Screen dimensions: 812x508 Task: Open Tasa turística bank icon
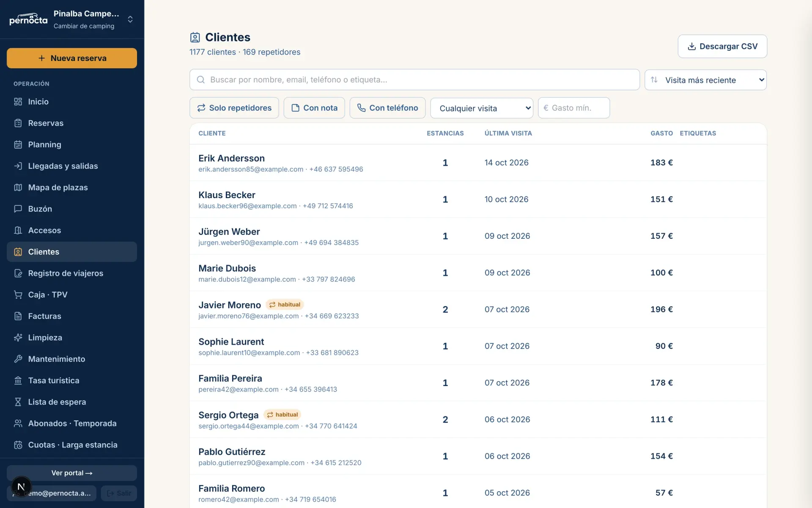click(18, 381)
